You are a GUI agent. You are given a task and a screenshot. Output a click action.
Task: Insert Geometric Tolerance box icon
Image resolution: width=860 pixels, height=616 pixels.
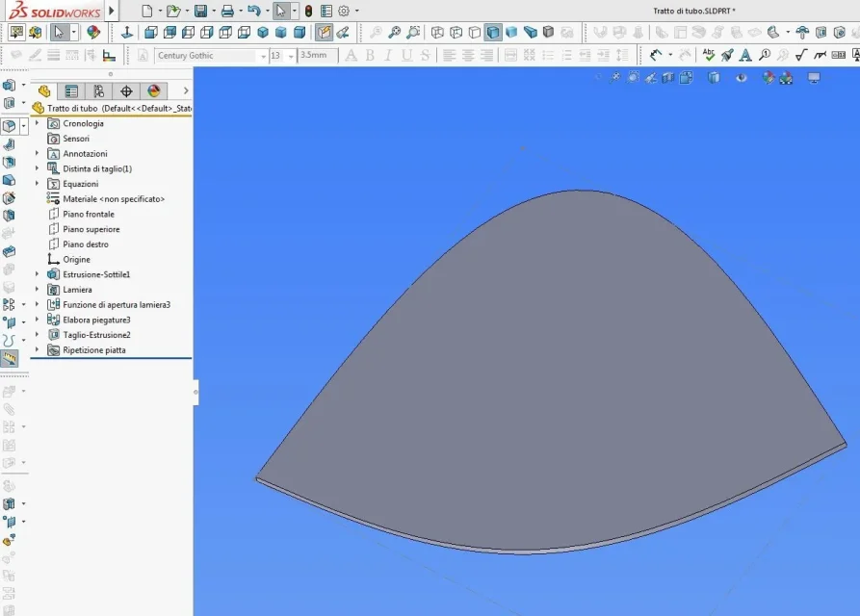pos(839,54)
